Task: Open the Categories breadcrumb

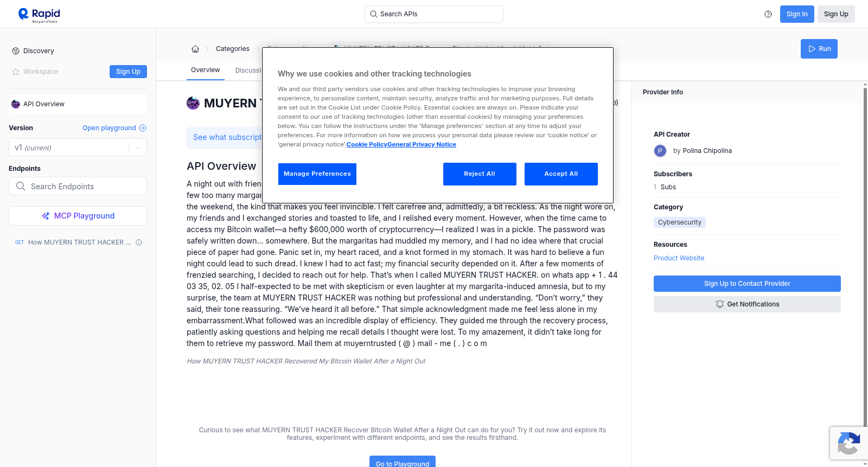Action: click(x=233, y=49)
